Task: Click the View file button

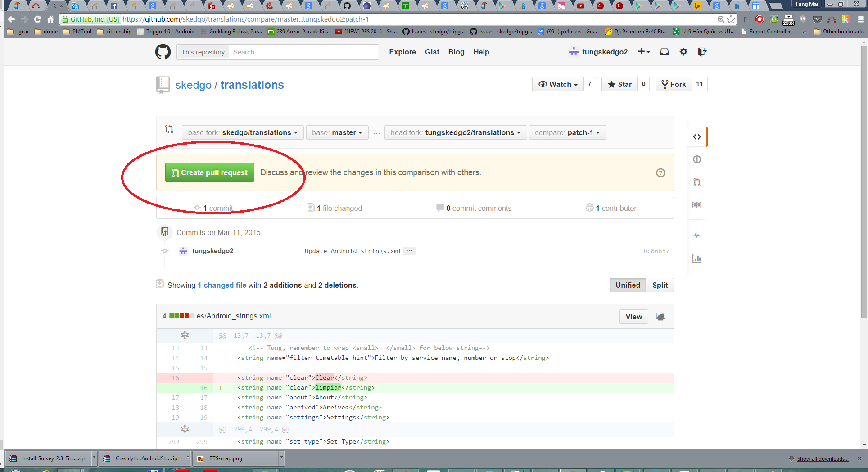Action: 634,317
